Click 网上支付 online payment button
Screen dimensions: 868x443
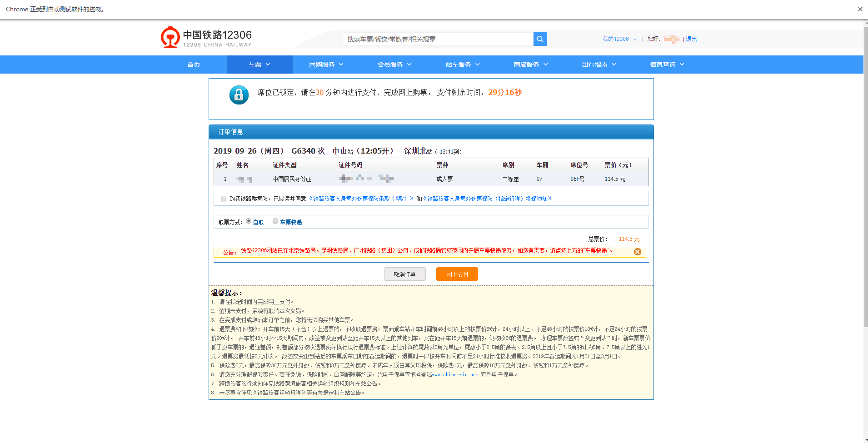(457, 274)
